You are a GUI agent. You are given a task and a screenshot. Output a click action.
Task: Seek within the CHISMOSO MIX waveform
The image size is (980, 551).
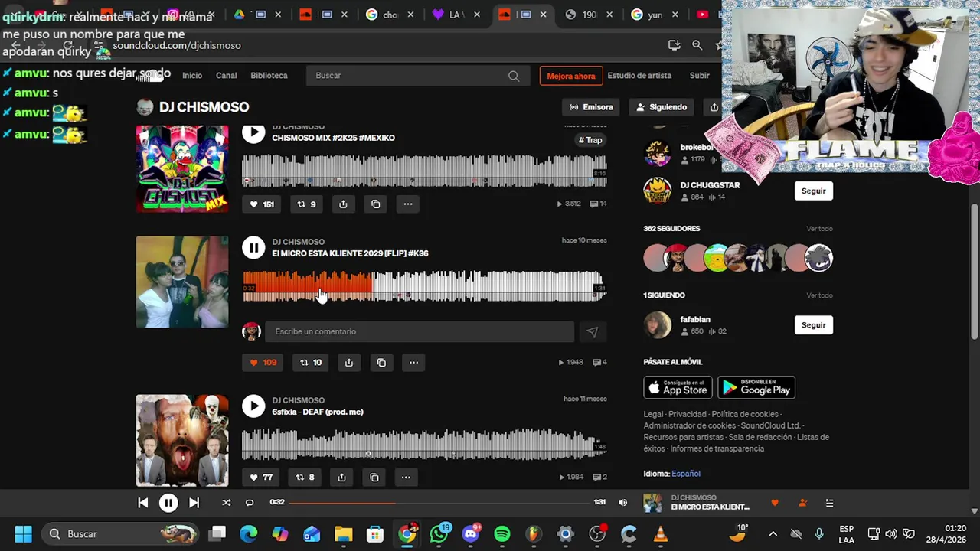click(x=424, y=170)
